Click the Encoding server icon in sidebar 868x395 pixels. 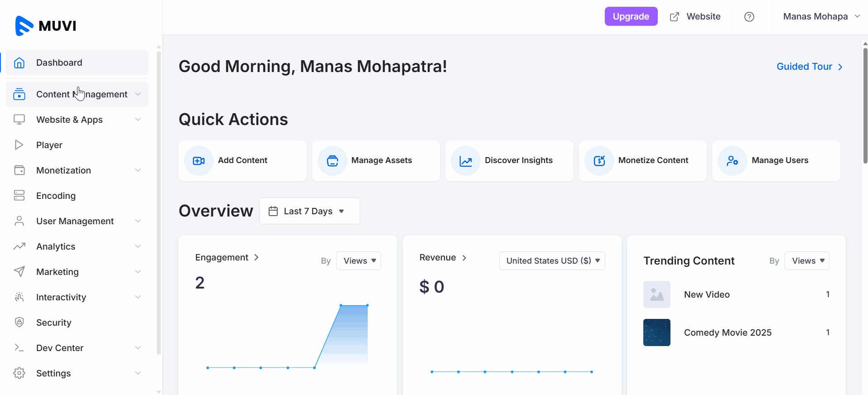(19, 195)
